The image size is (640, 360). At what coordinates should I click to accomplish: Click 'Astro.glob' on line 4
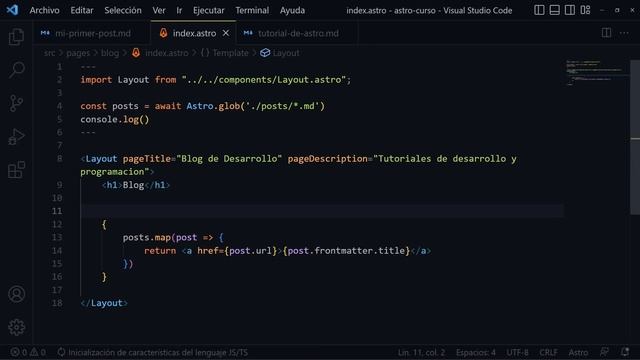[x=213, y=106]
